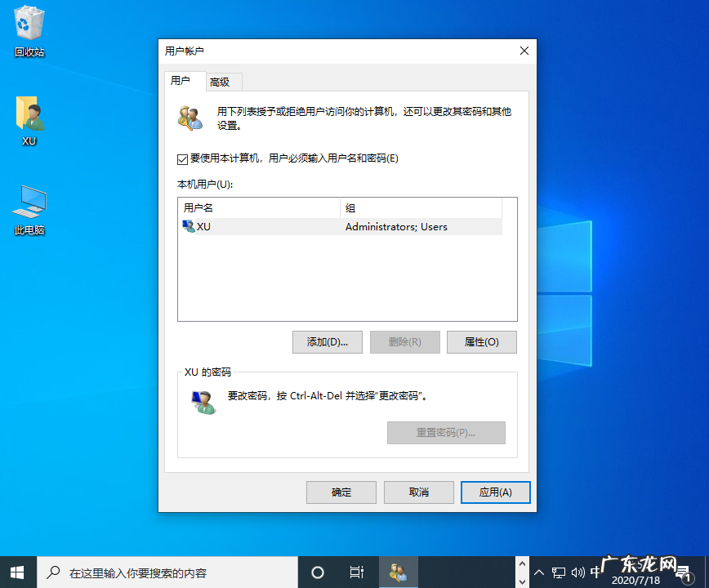Open Cortana from the taskbar
The height and width of the screenshot is (588, 709).
click(318, 572)
